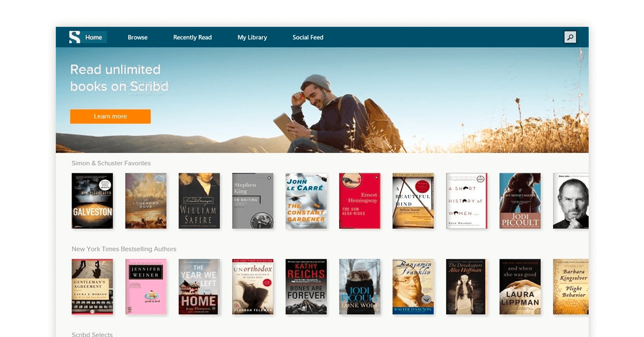The image size is (644, 337).
Task: Click the Scribd S logo icon
Action: 75,37
